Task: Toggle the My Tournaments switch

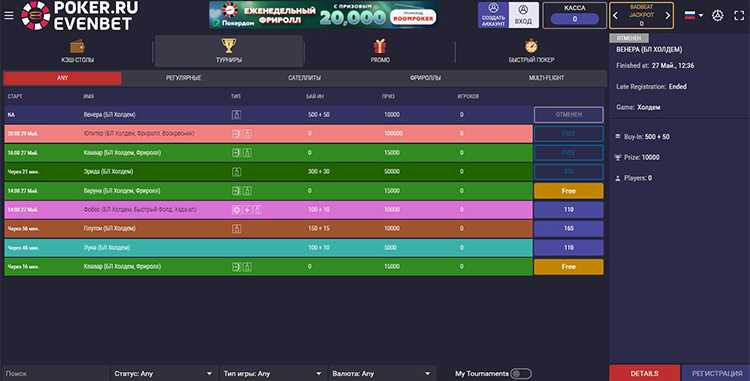Action: pyautogui.click(x=520, y=373)
